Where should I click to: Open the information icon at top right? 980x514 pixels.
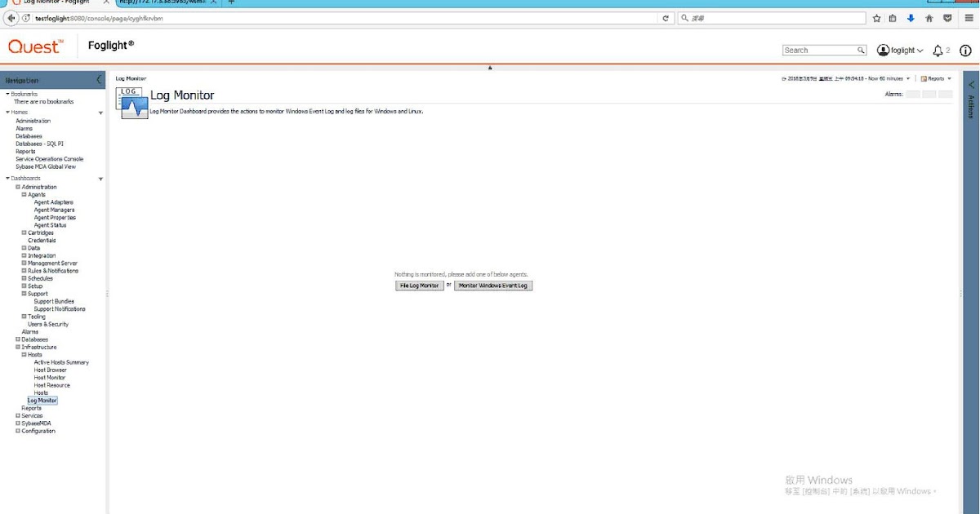tap(965, 50)
